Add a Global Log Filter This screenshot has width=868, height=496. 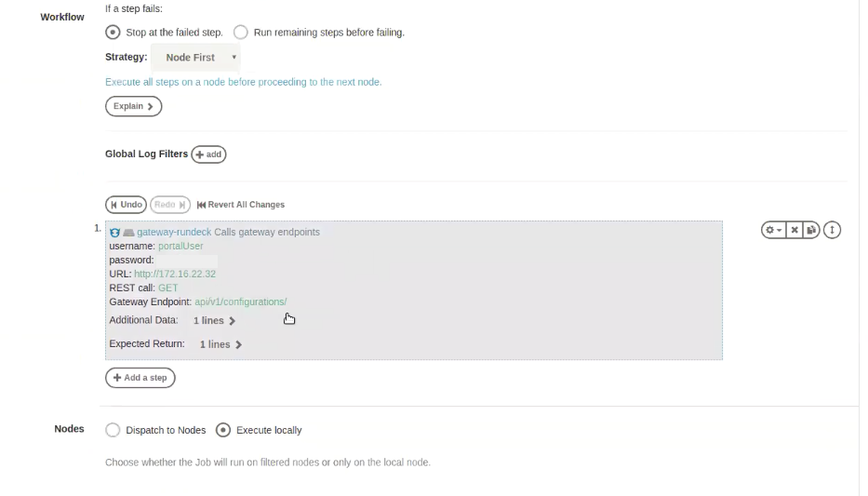pos(208,154)
